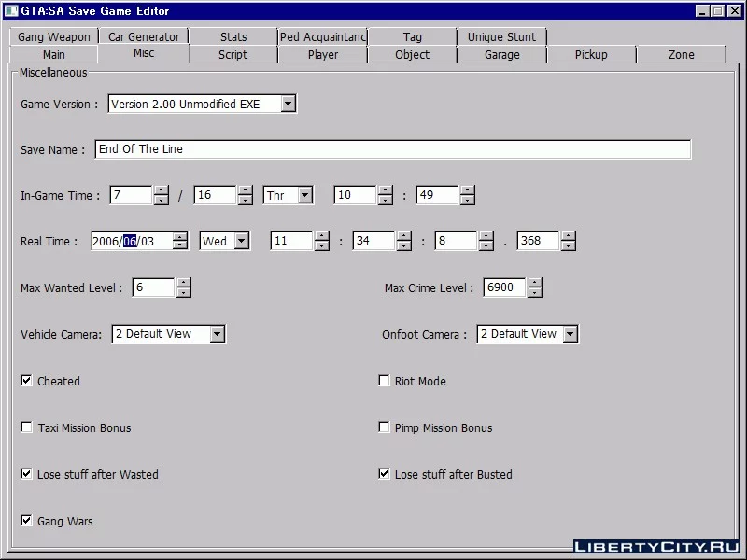
Task: Open the Unique Stunt tab
Action: point(501,36)
